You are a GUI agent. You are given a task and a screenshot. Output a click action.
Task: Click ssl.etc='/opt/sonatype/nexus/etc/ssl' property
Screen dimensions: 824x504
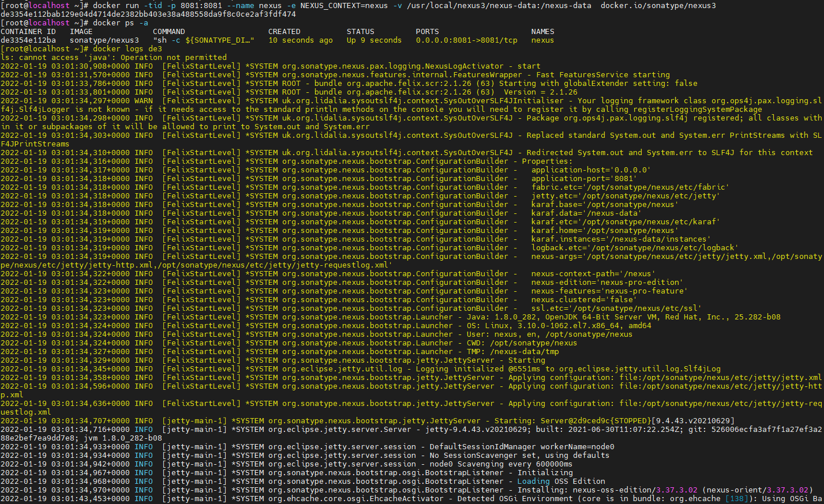click(x=617, y=308)
